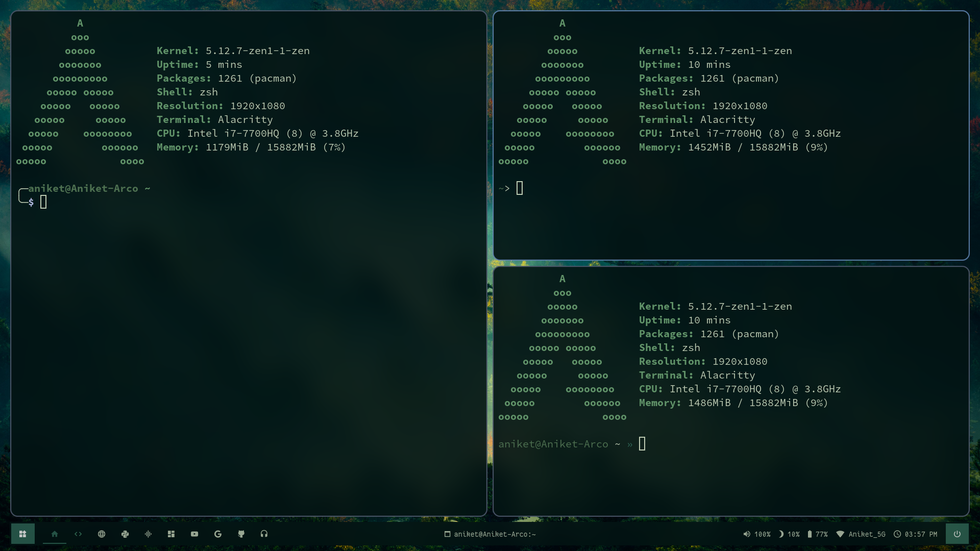The image size is (980, 551).
Task: Click the Google workspace icon
Action: click(218, 534)
